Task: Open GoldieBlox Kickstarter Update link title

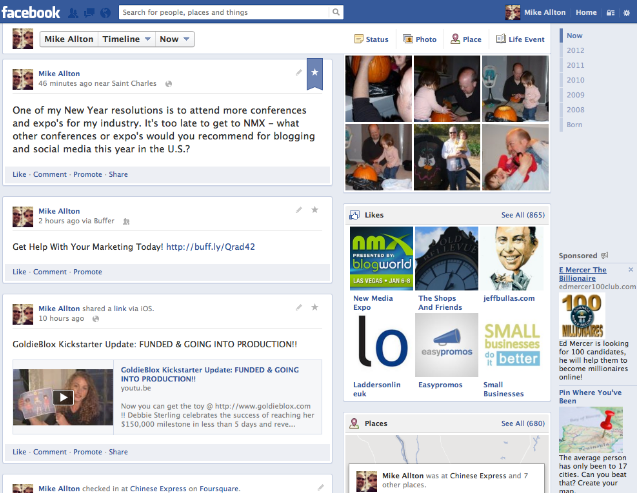Action: pos(210,374)
